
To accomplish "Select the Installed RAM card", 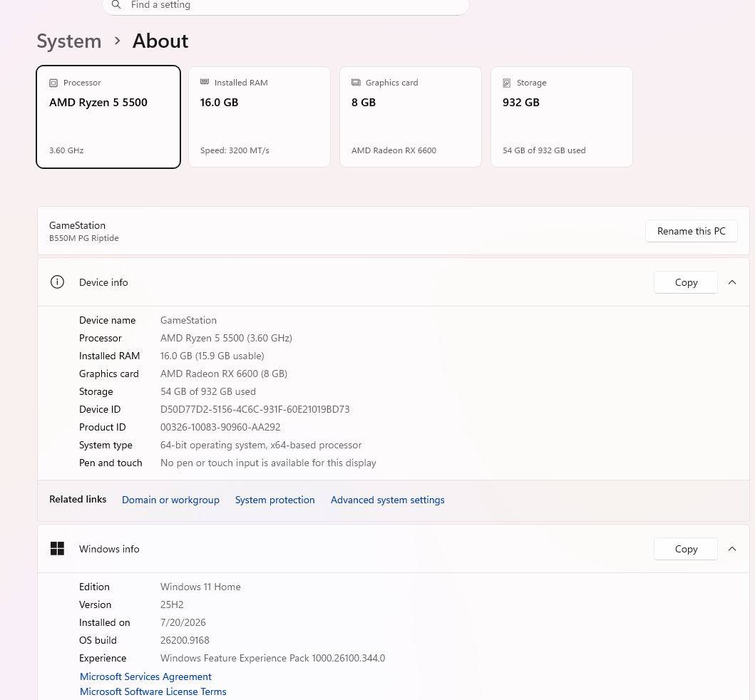I will pyautogui.click(x=260, y=117).
